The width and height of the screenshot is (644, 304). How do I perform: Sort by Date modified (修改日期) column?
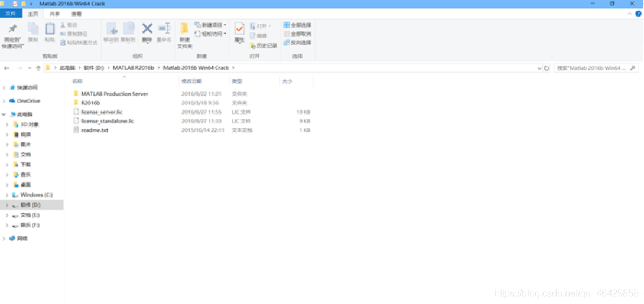[191, 81]
